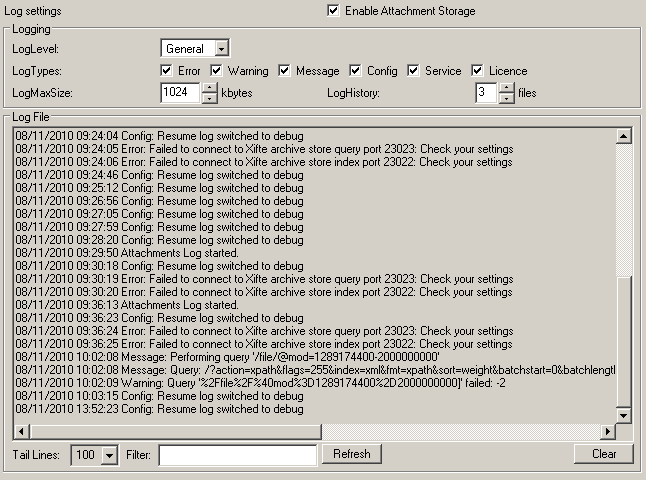The height and width of the screenshot is (480, 646).
Task: Toggle the Config log type checkbox
Action: coord(356,71)
